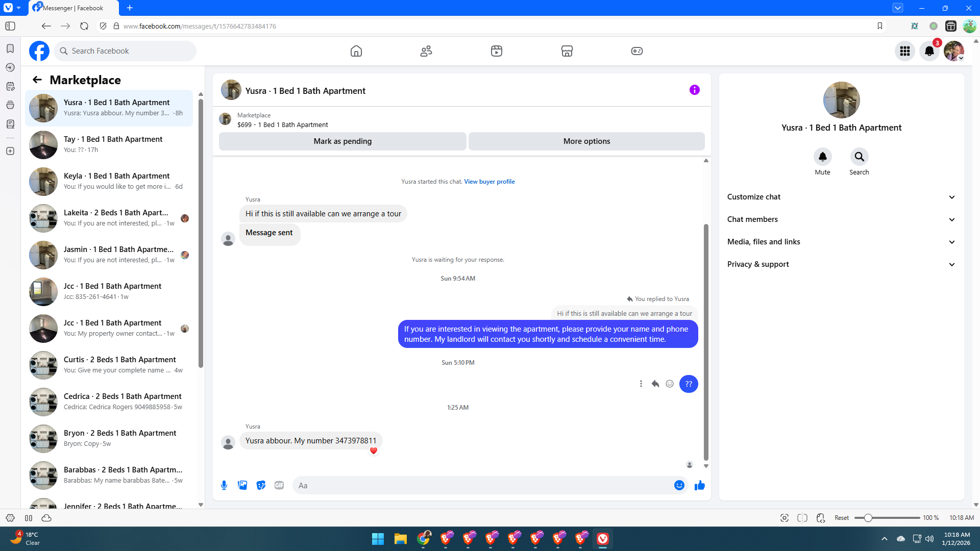This screenshot has height=551, width=980.
Task: Send a thumbs-up like
Action: [699, 485]
